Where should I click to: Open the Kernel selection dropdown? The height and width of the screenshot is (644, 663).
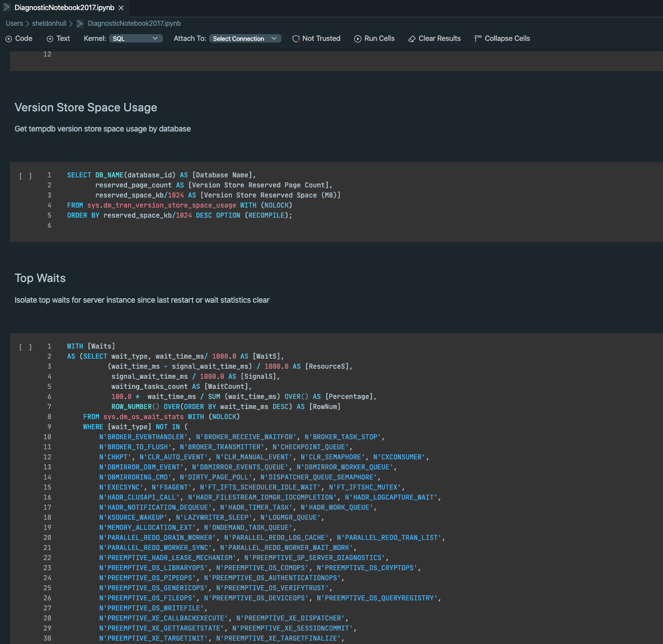135,38
